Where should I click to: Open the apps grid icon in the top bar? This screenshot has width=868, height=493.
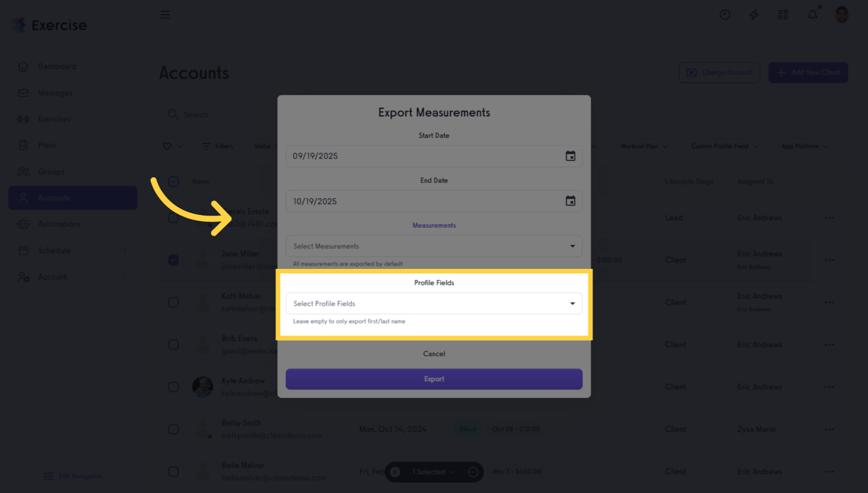783,14
